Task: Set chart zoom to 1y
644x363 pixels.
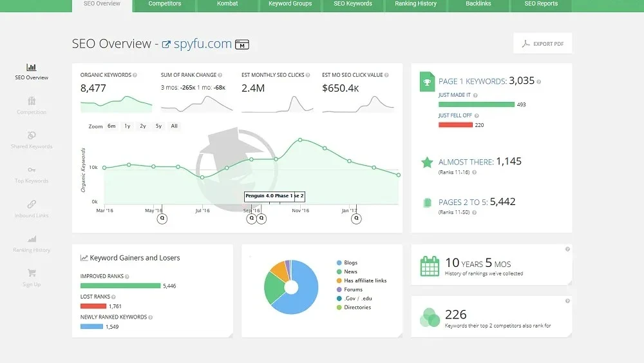Action: 128,126
